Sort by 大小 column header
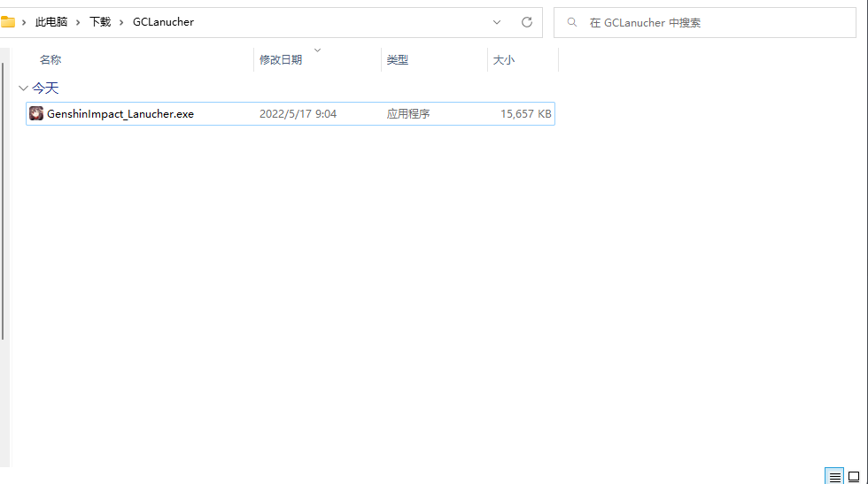The width and height of the screenshot is (868, 484). click(x=503, y=60)
